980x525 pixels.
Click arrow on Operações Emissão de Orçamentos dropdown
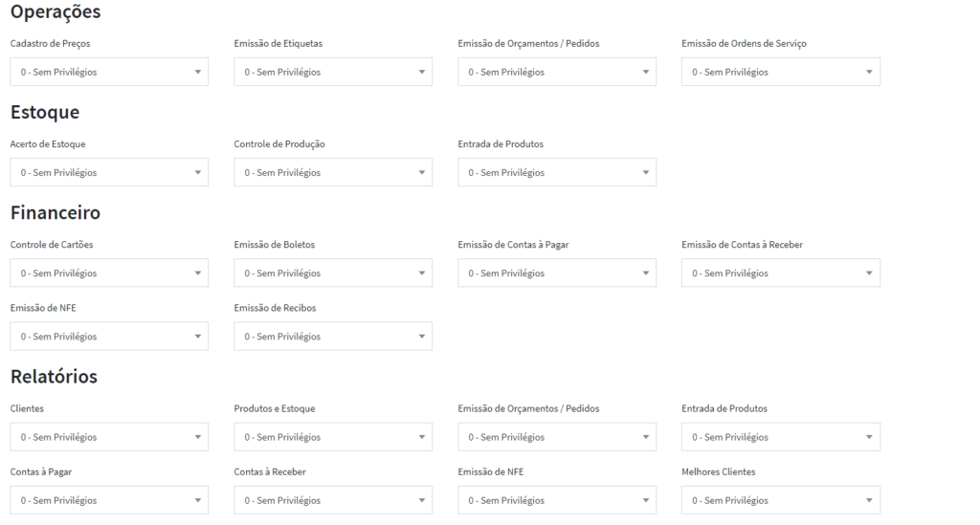(646, 72)
